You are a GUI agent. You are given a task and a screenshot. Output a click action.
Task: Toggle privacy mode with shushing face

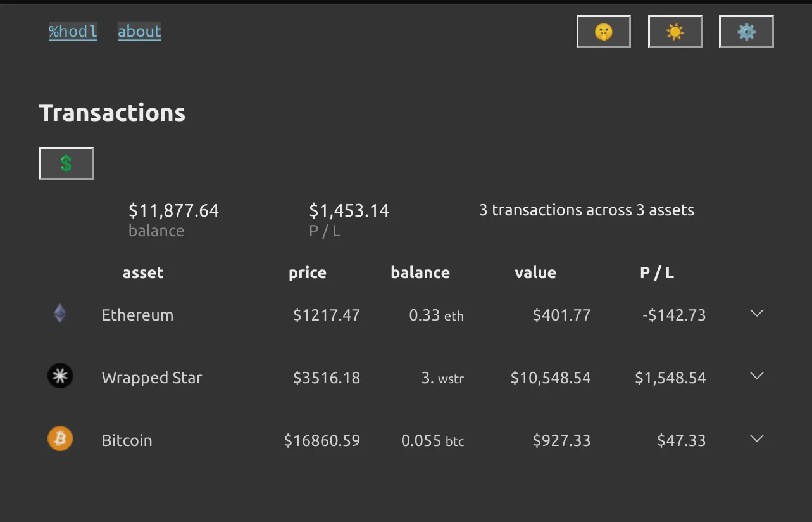tap(603, 32)
